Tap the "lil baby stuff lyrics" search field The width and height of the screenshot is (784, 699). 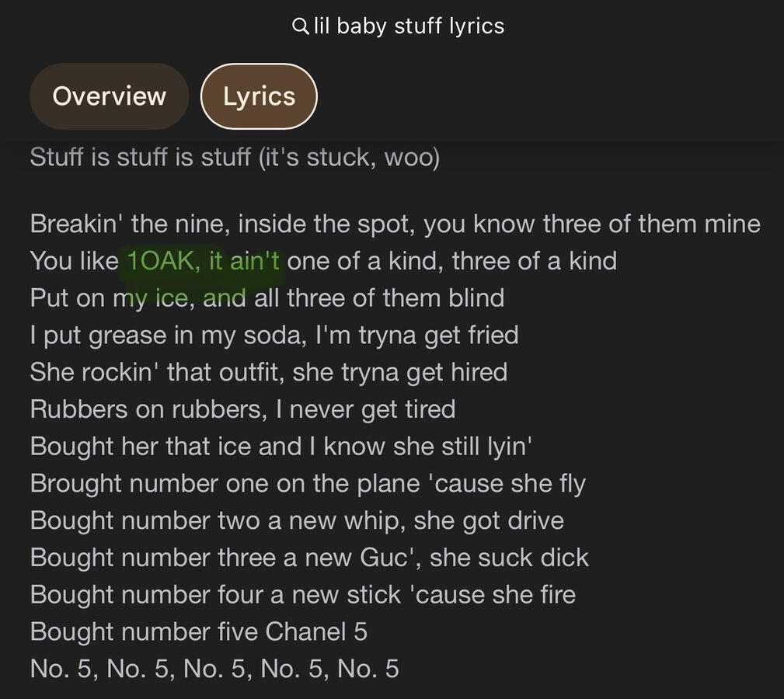(x=409, y=26)
